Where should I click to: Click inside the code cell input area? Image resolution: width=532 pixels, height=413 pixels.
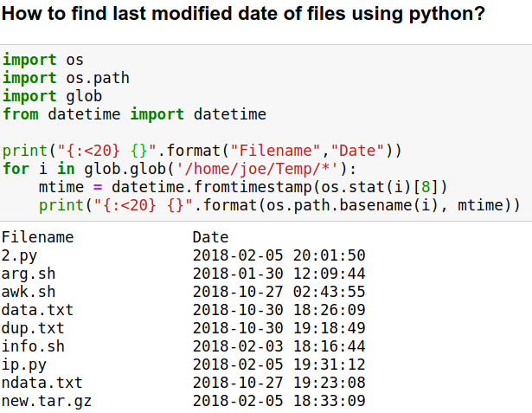[x=266, y=132]
